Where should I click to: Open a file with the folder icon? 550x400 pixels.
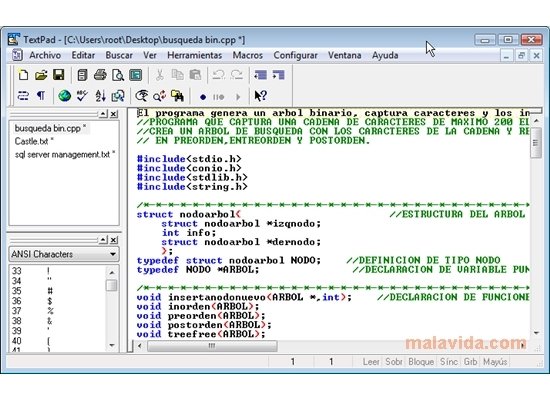41,75
